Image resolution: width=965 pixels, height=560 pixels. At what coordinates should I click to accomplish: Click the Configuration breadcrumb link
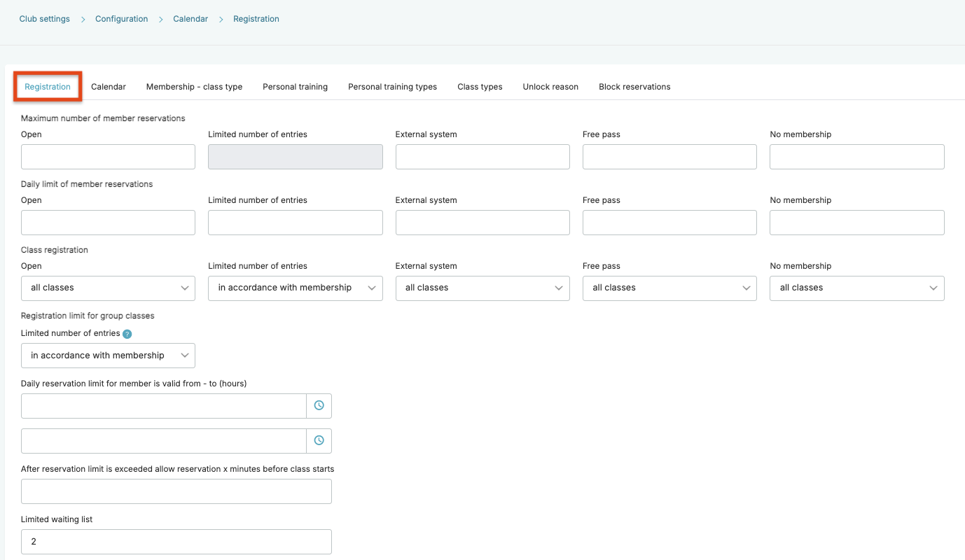(x=122, y=19)
